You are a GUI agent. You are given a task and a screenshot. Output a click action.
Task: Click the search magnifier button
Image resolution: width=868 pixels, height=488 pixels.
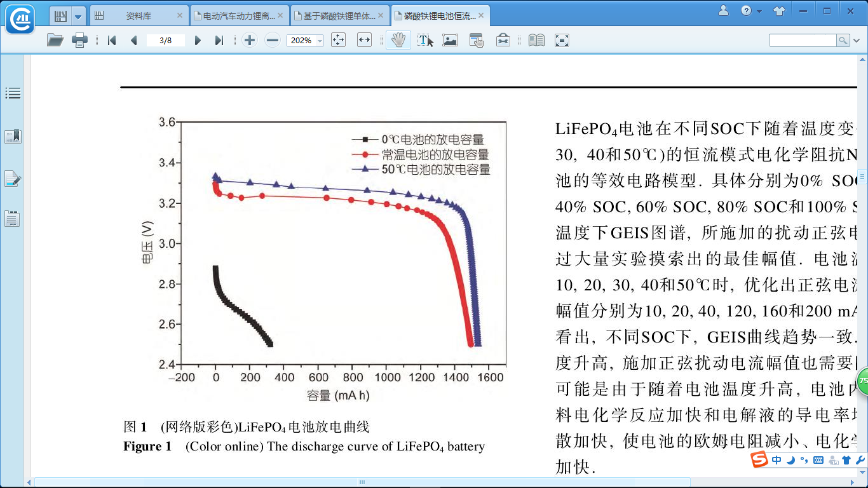842,41
